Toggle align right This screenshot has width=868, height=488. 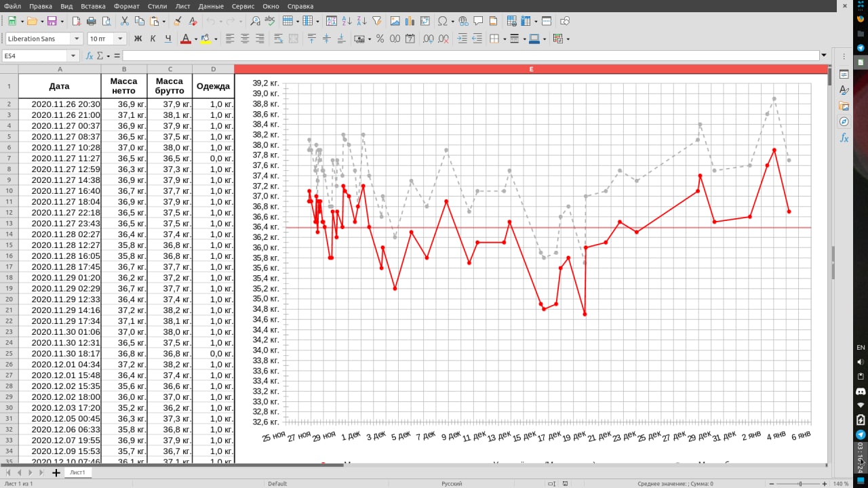click(x=260, y=39)
